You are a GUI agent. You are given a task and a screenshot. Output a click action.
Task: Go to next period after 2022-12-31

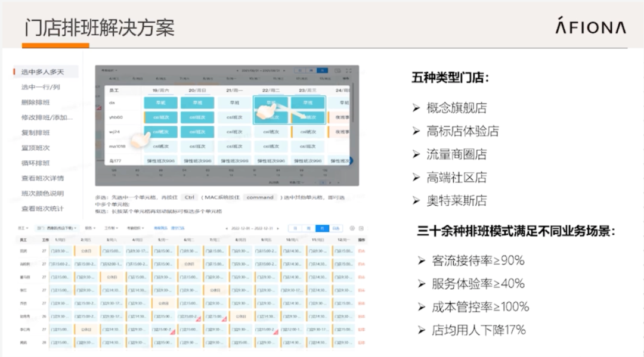278,228
